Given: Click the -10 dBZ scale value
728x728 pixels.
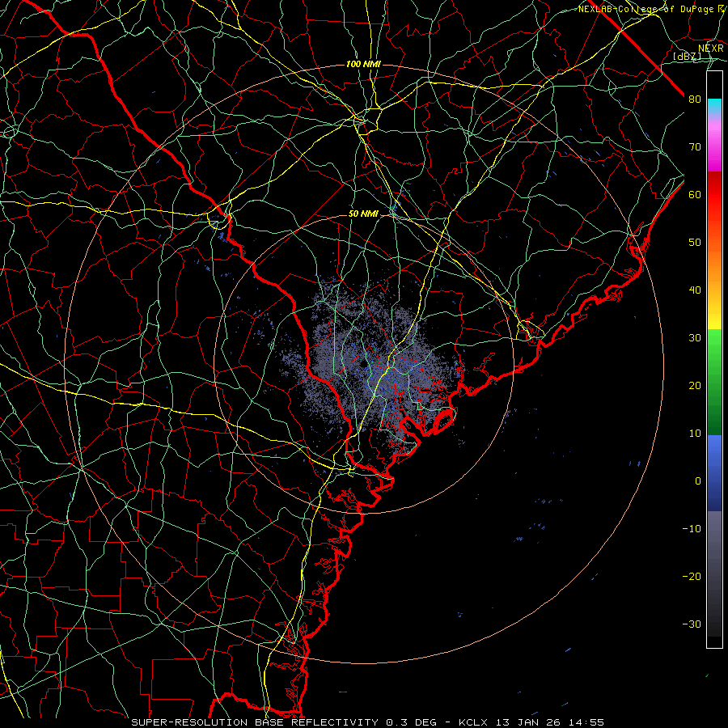Looking at the screenshot, I should coord(692,529).
